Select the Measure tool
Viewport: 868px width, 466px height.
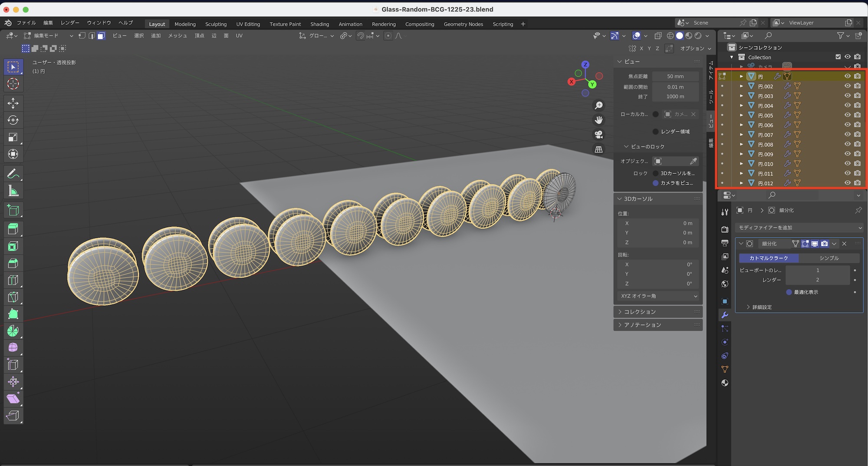[13, 191]
